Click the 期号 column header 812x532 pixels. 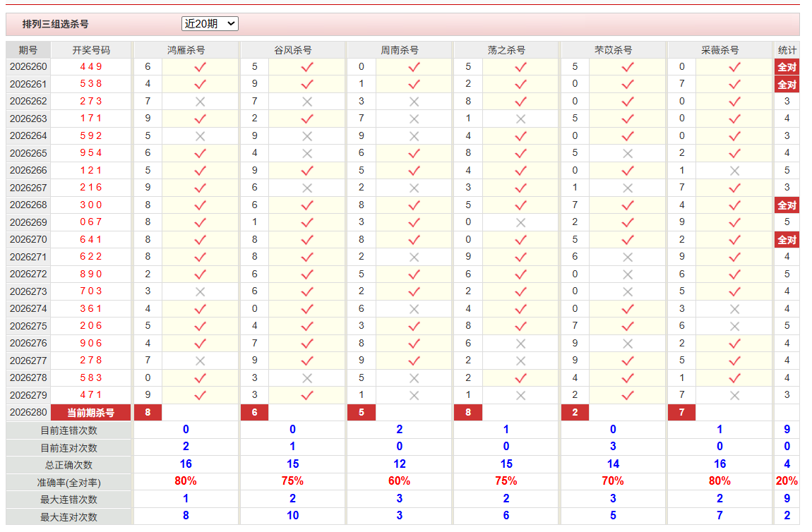(x=28, y=50)
